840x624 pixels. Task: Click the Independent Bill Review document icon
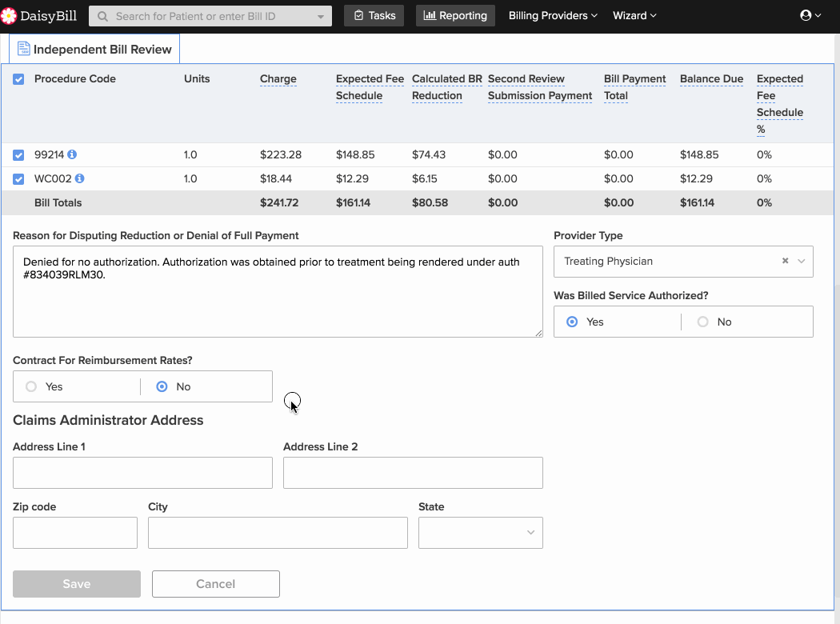pyautogui.click(x=23, y=49)
